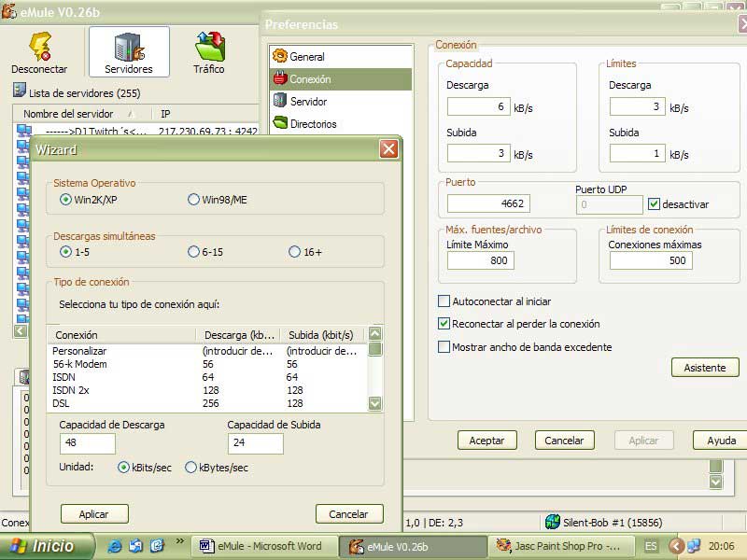This screenshot has height=560, width=747.
Task: Click the General gear icon
Action: pyautogui.click(x=279, y=56)
